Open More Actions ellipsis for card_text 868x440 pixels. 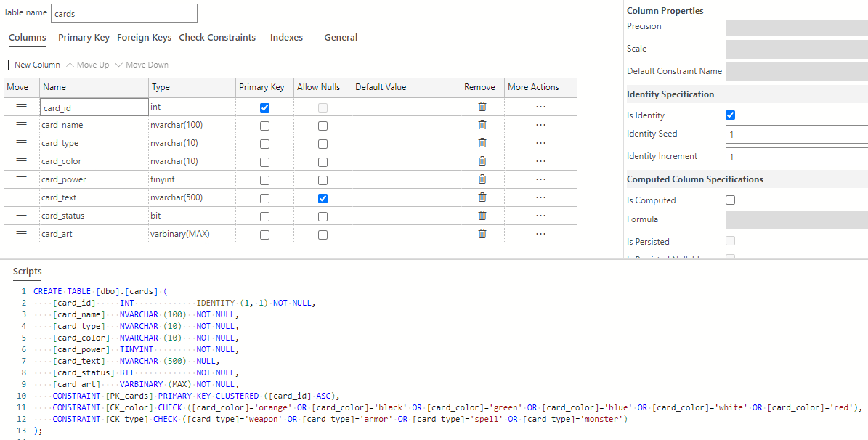tap(541, 197)
